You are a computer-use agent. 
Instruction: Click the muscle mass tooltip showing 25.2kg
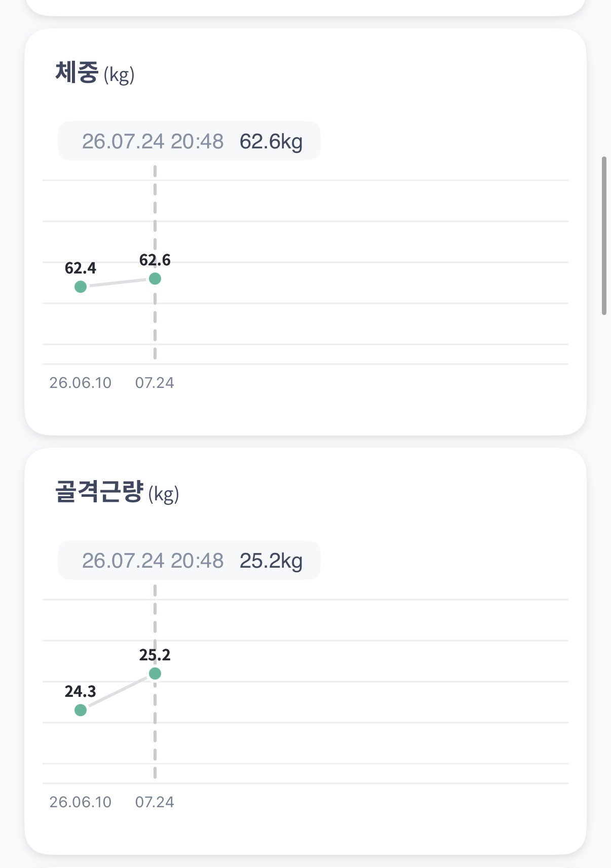click(x=189, y=560)
